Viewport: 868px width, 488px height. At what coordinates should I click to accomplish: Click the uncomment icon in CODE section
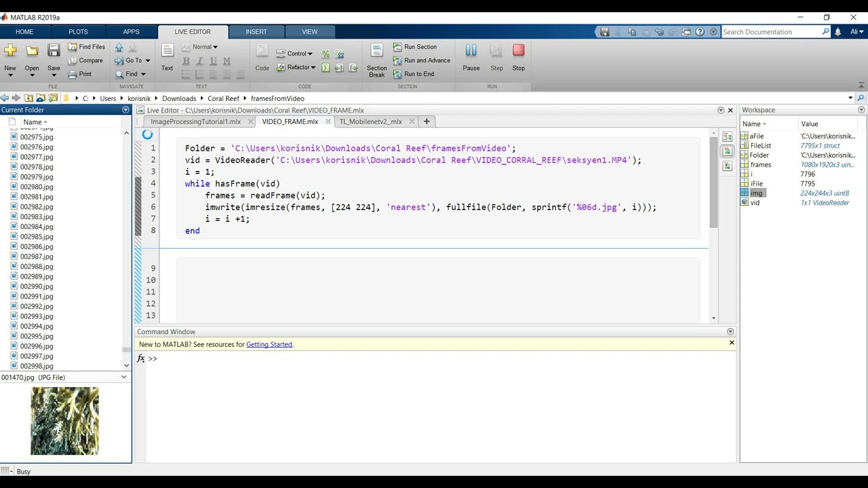pos(340,54)
